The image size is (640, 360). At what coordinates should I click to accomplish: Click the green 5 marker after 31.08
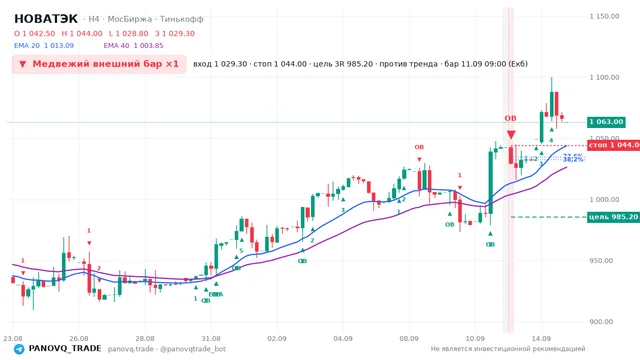[241, 251]
